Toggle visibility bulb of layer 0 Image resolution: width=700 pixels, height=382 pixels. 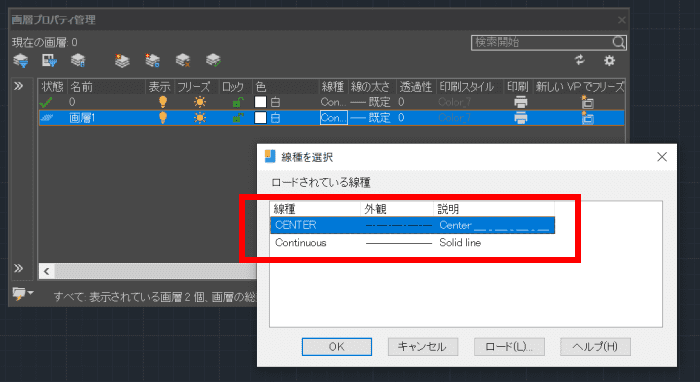[163, 102]
